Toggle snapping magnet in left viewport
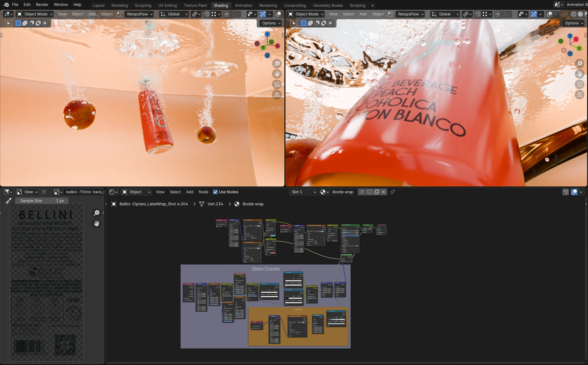Viewport: 588px width, 365px height. (x=207, y=14)
